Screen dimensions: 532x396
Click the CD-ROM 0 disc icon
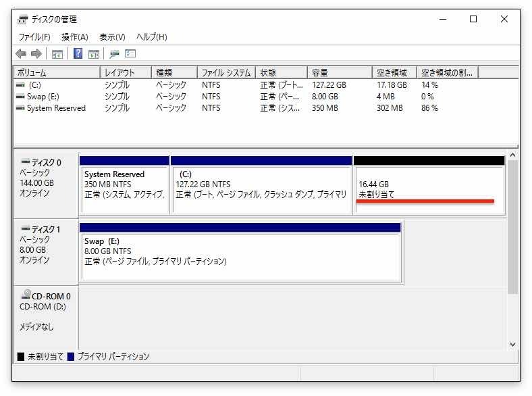pos(26,294)
